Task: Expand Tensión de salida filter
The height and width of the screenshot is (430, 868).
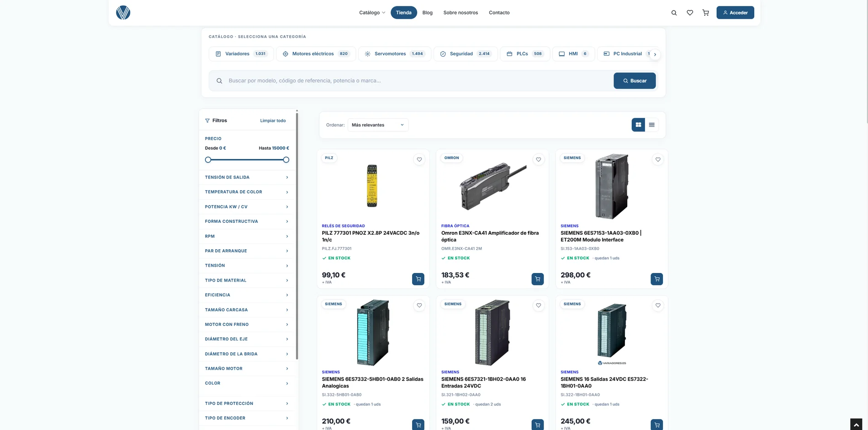Action: tap(247, 177)
